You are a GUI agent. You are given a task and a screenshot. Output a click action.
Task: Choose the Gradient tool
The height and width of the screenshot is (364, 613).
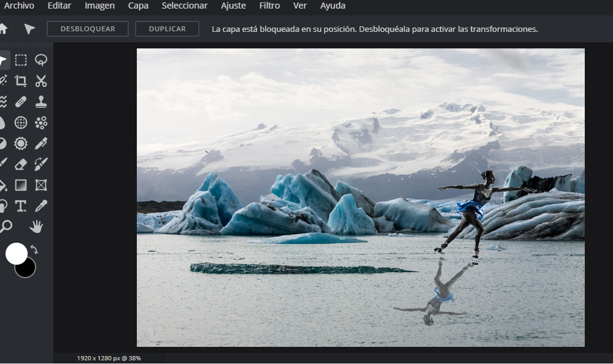pyautogui.click(x=21, y=185)
